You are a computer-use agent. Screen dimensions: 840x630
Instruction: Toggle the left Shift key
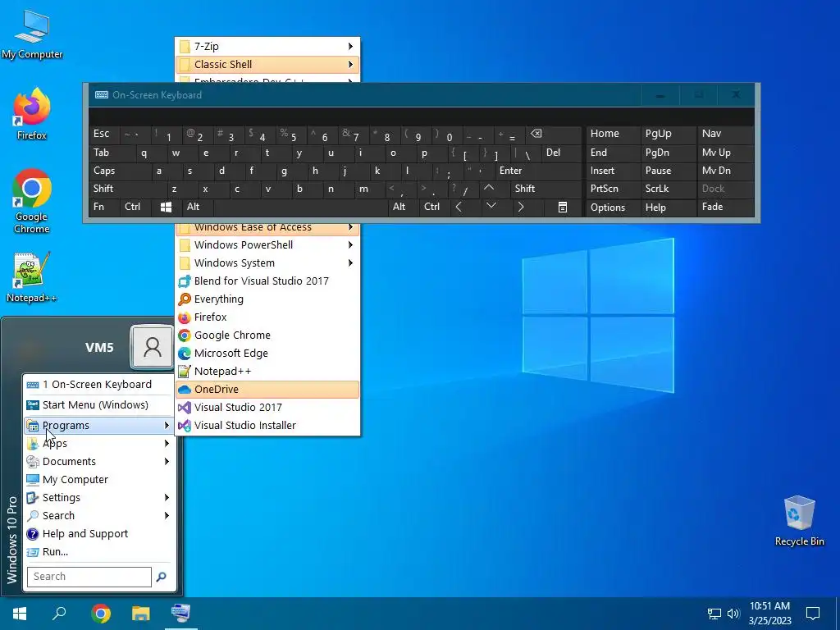[x=126, y=189]
